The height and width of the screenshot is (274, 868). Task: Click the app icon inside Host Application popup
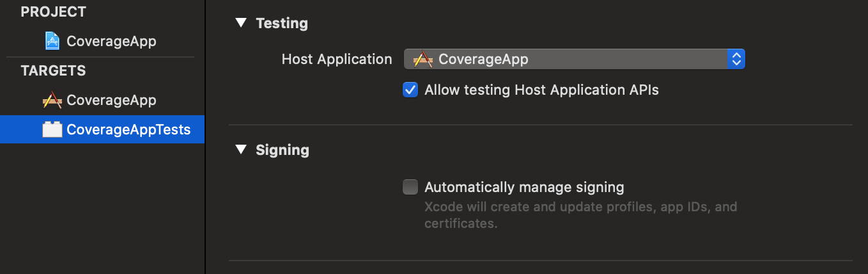pos(423,60)
